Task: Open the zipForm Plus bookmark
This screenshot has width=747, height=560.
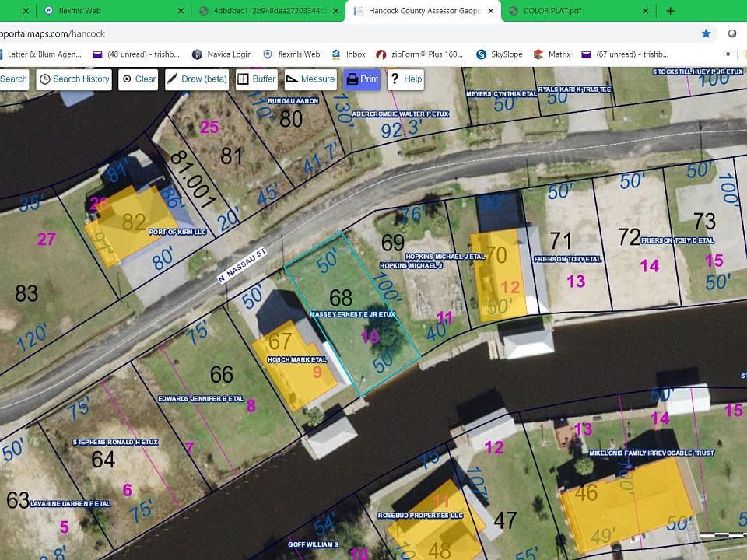Action: coord(419,54)
